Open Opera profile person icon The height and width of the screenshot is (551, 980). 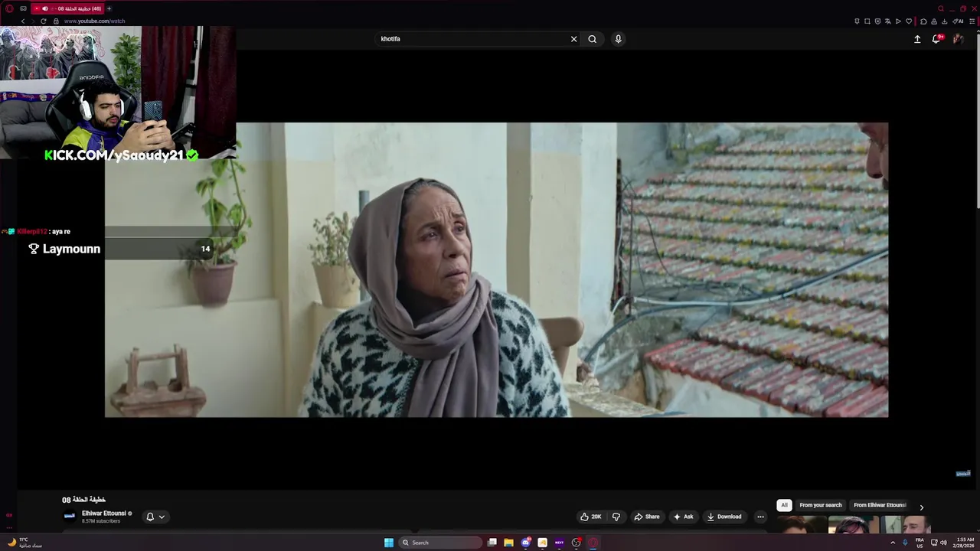pos(934,21)
